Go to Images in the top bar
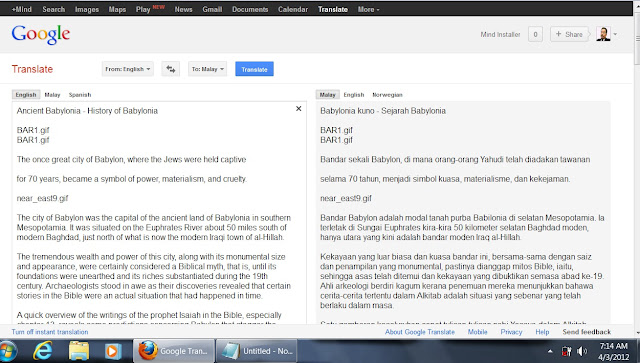The height and width of the screenshot is (363, 640). pyautogui.click(x=87, y=9)
